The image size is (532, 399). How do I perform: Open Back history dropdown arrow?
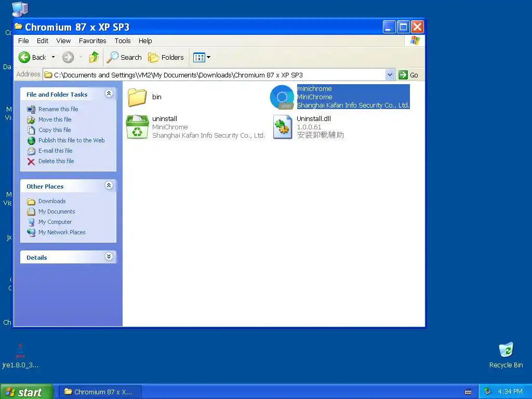coord(54,57)
